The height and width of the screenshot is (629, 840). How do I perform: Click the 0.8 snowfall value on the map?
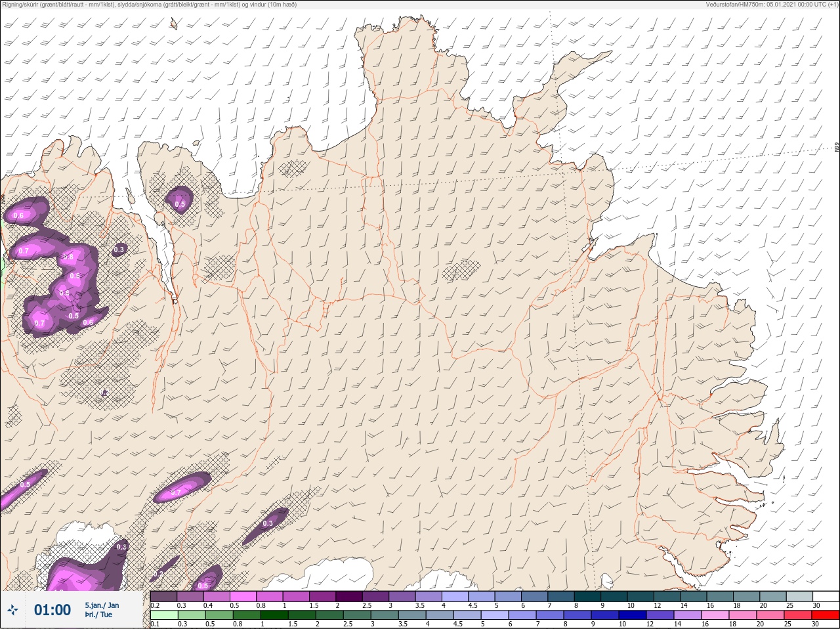click(x=68, y=257)
